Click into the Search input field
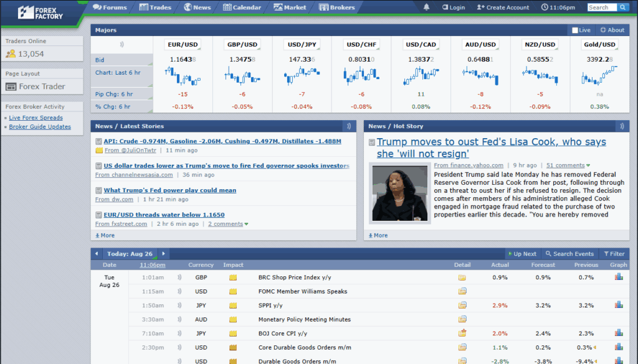This screenshot has width=638, height=364. [x=601, y=7]
